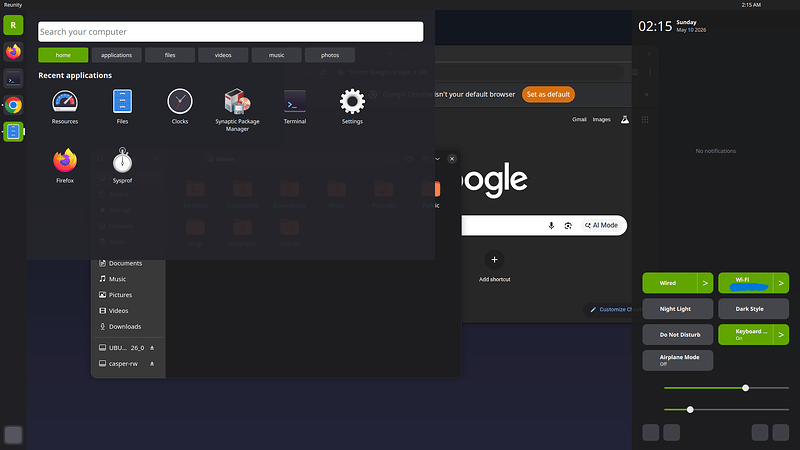Click the Search your computer field
The height and width of the screenshot is (450, 800).
[231, 32]
